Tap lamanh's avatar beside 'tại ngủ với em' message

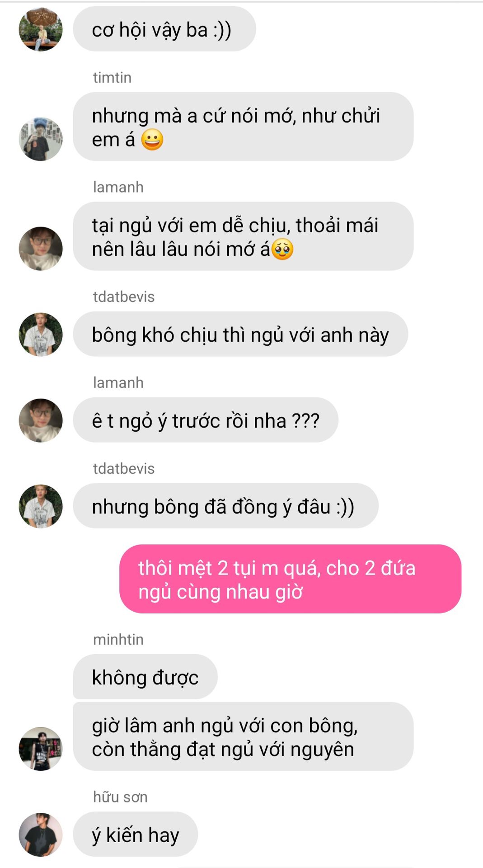pos(41,249)
